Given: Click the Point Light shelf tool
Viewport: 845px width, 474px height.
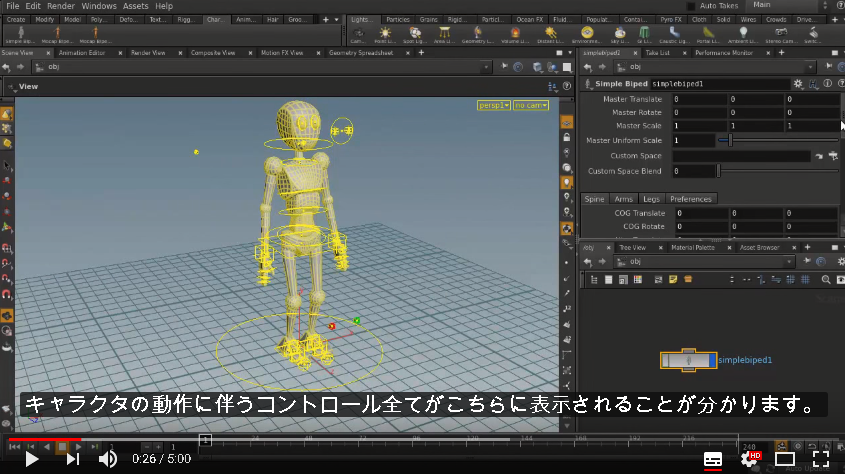Looking at the screenshot, I should 385,35.
